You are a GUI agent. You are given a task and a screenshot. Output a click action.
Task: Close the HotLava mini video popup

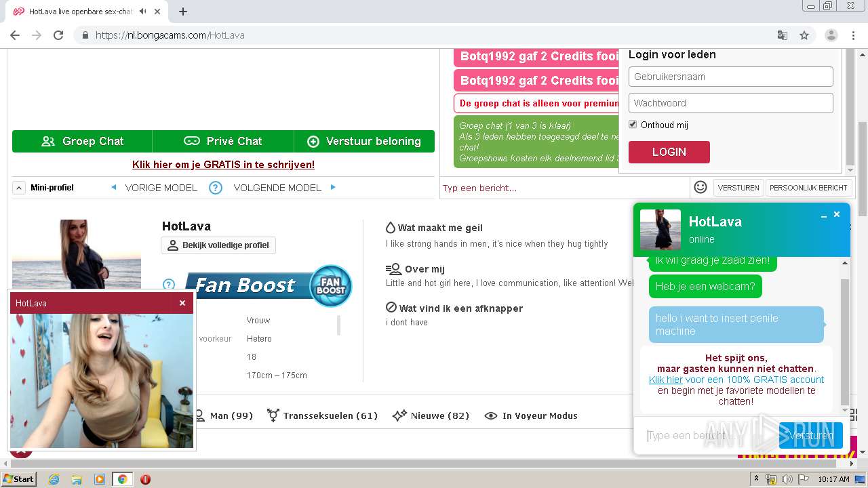[182, 303]
